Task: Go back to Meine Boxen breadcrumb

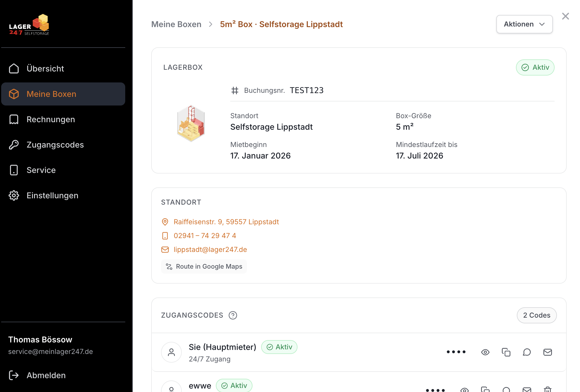Action: coord(176,24)
